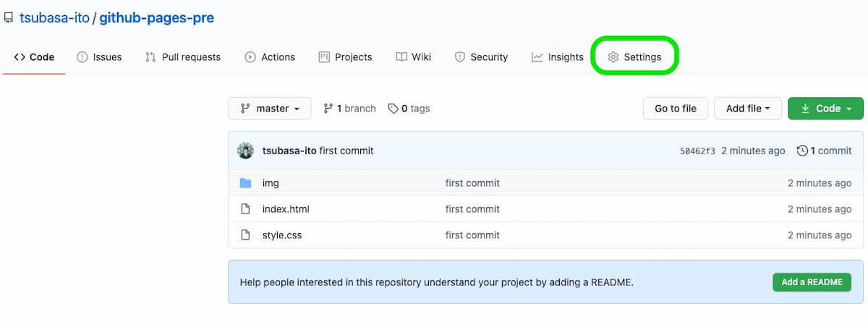Click the history clock icon beside 1 commit
Viewport: 868px width, 328px height.
[802, 151]
